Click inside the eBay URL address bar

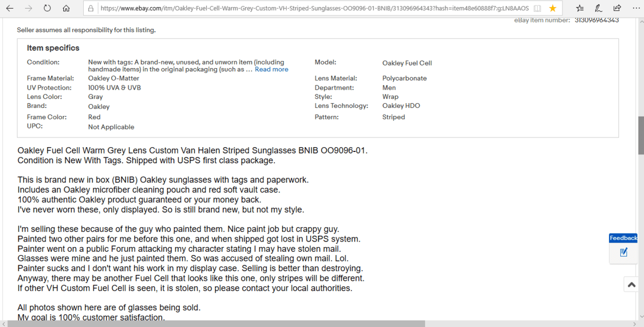[311, 8]
